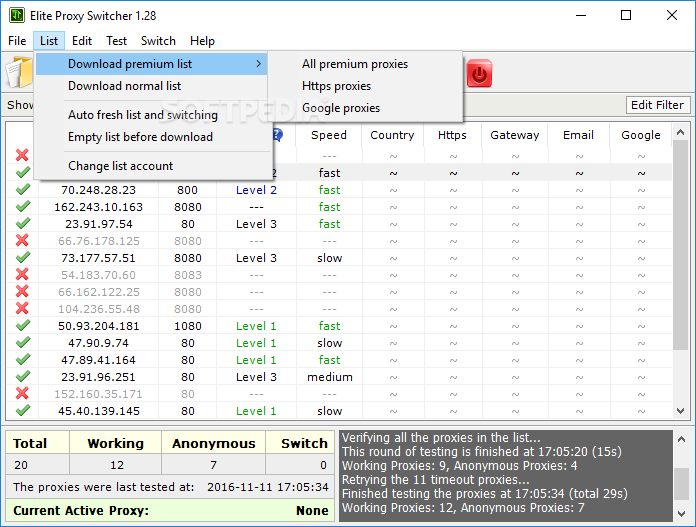Viewport: 696px width, 527px height.
Task: Click Level 2 cell for 70.248.28.23
Action: 256,190
